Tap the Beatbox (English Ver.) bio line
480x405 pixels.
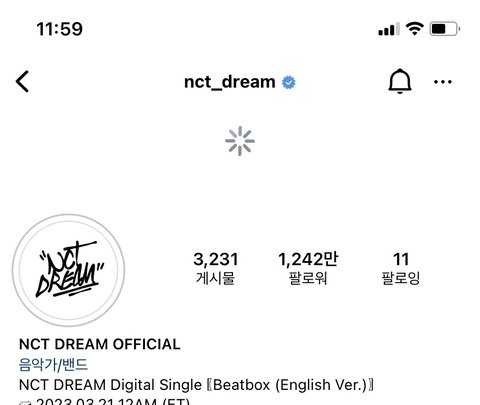pos(196,385)
